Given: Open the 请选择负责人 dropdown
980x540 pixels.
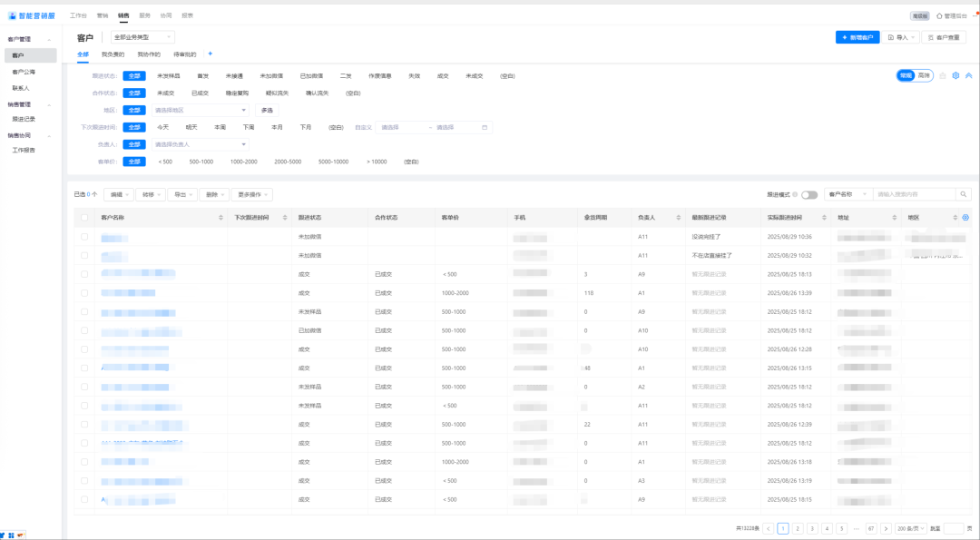Looking at the screenshot, I should (200, 144).
